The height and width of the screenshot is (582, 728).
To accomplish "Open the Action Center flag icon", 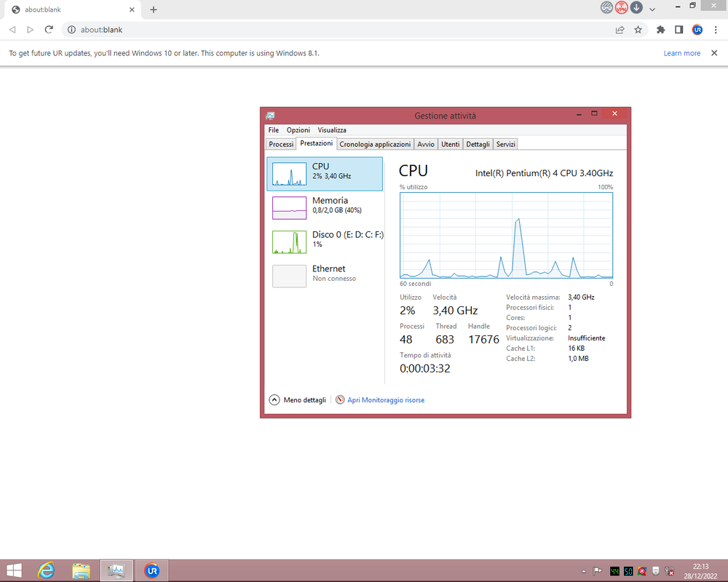I will (598, 571).
